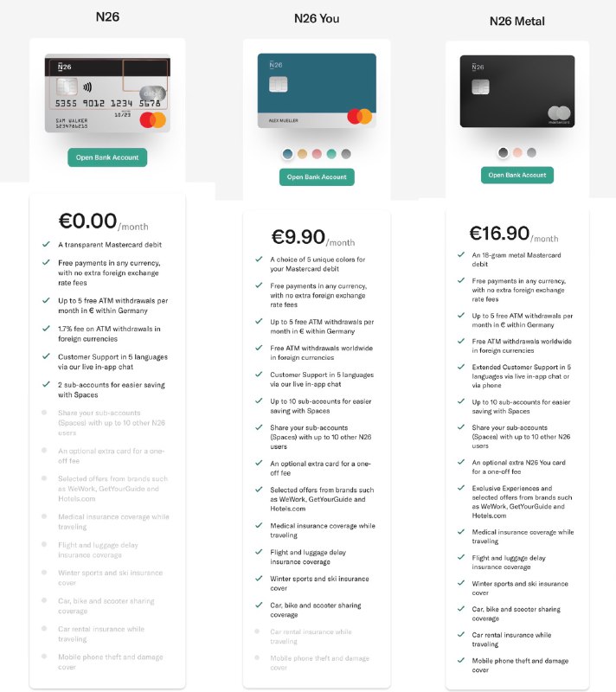Click the N26 Metal plan heading
This screenshot has height=692, width=616.
(517, 21)
